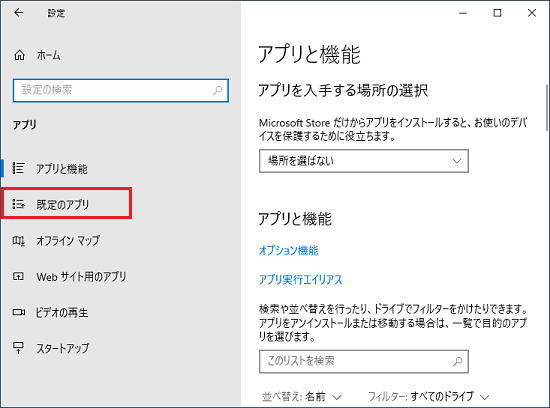Expand the 並べ替え: 名前 sort dropdown

click(302, 397)
